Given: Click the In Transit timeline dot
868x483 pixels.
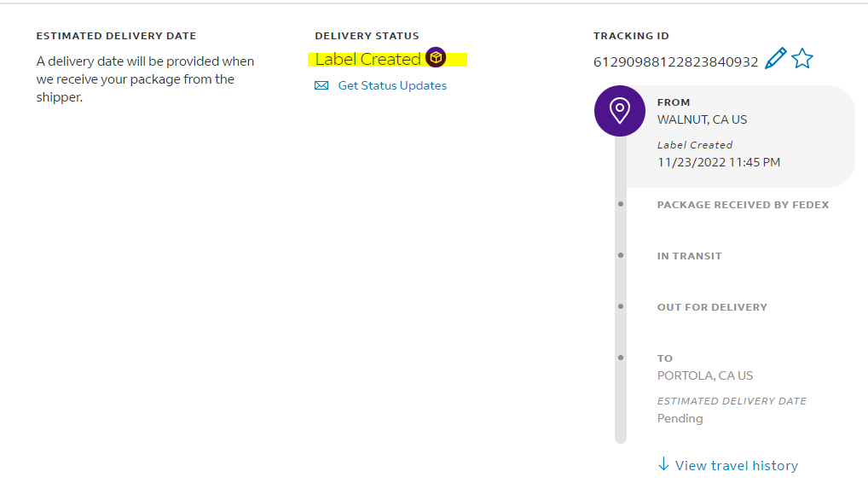Looking at the screenshot, I should tap(621, 255).
